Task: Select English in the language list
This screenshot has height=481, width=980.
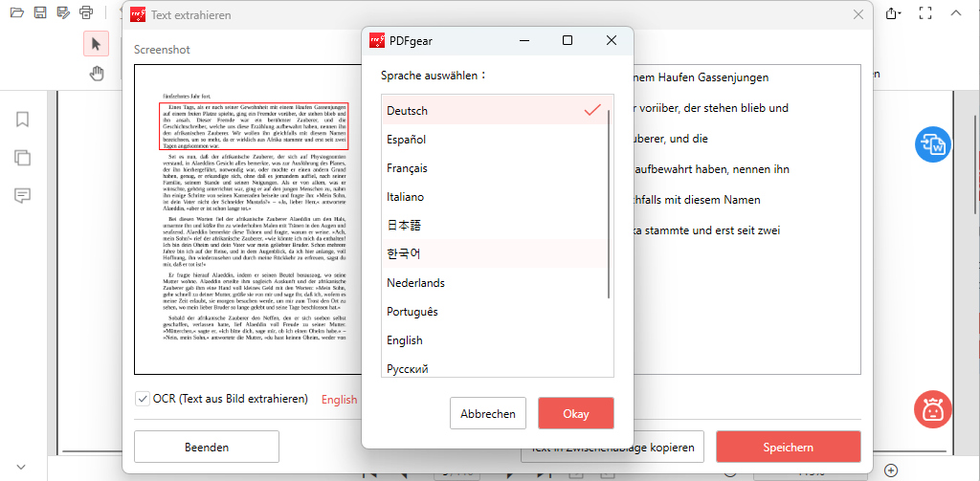Action: (x=495, y=340)
